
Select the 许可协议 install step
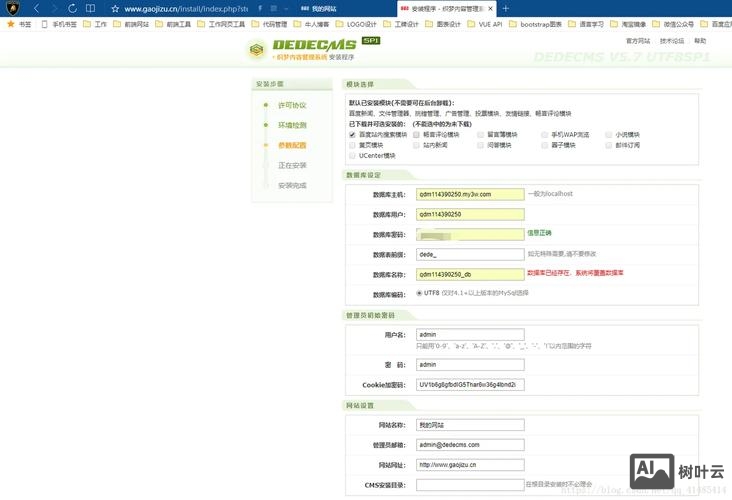(292, 106)
